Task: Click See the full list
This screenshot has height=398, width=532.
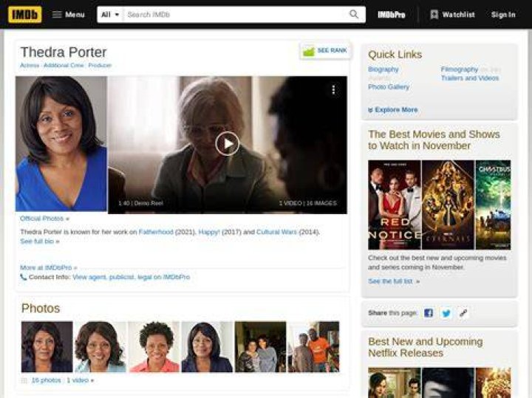Action: pyautogui.click(x=394, y=281)
